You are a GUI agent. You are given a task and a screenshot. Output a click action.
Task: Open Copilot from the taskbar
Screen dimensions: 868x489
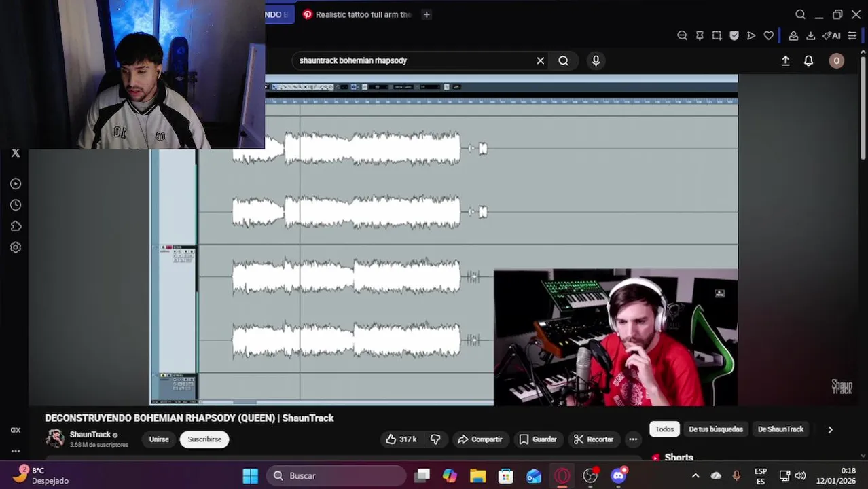tap(450, 475)
